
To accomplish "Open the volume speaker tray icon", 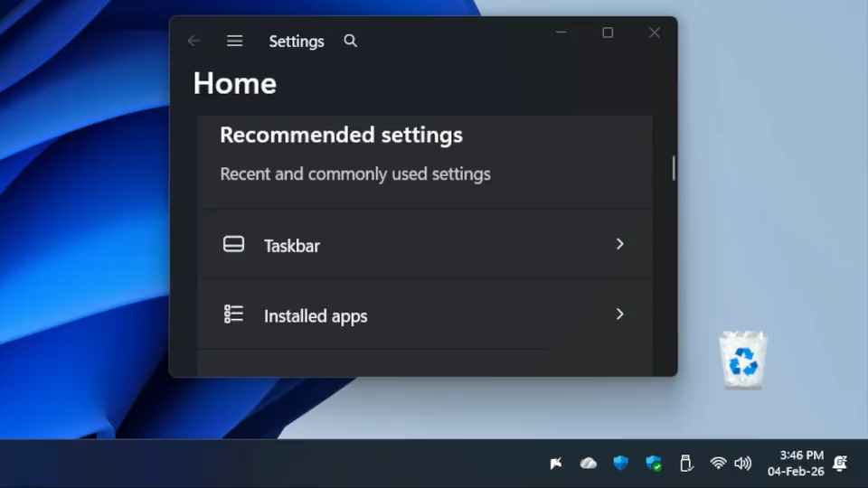I will (x=743, y=463).
